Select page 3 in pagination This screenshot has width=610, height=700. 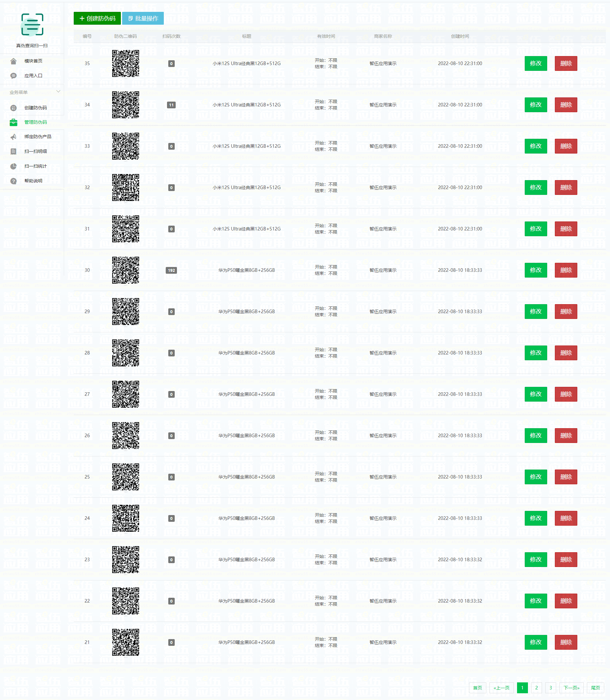click(551, 688)
